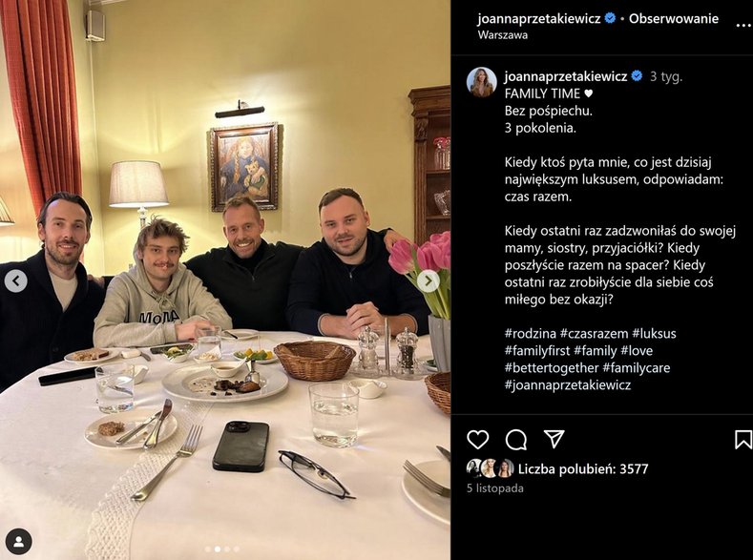Share the post via paper plane icon

[x=554, y=439]
